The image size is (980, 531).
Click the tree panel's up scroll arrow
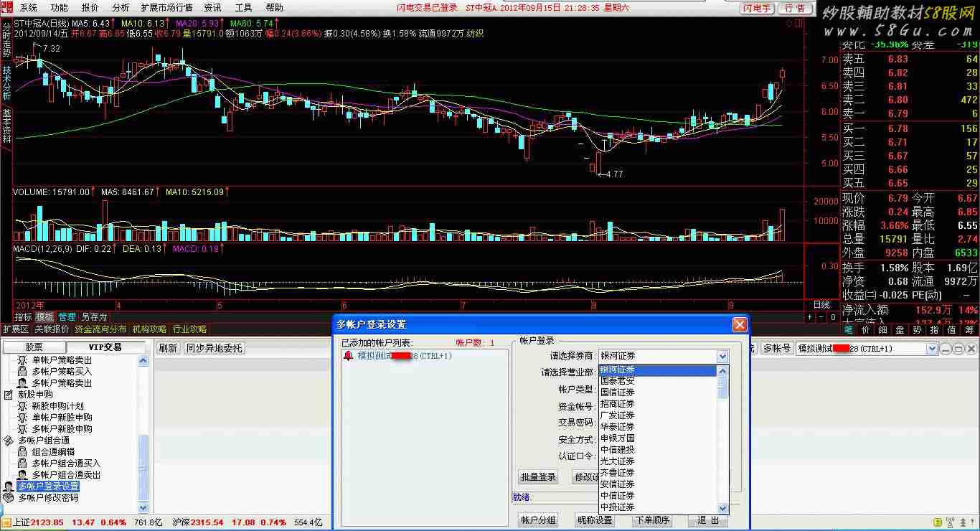pos(144,360)
